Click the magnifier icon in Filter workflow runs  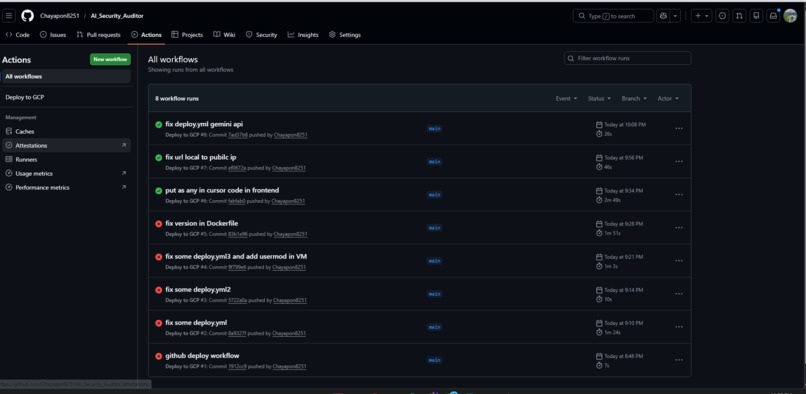571,59
